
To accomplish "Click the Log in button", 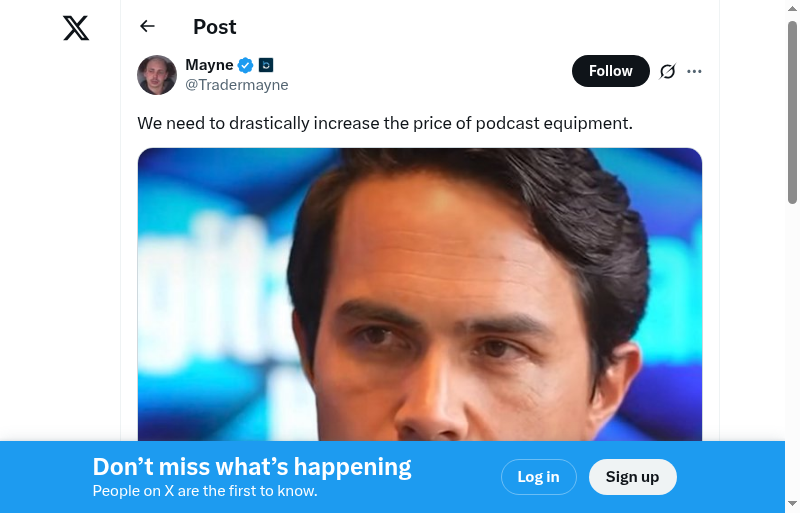I will (539, 477).
